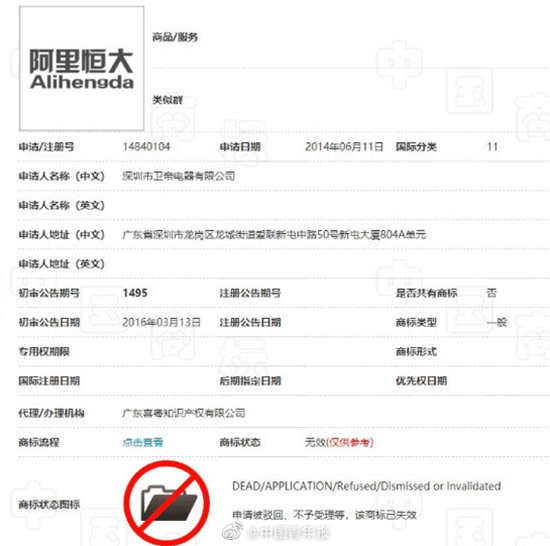Image resolution: width=550 pixels, height=546 pixels.
Task: Open the 阿里恒大 Alihengda trademark image
Action: point(82,68)
